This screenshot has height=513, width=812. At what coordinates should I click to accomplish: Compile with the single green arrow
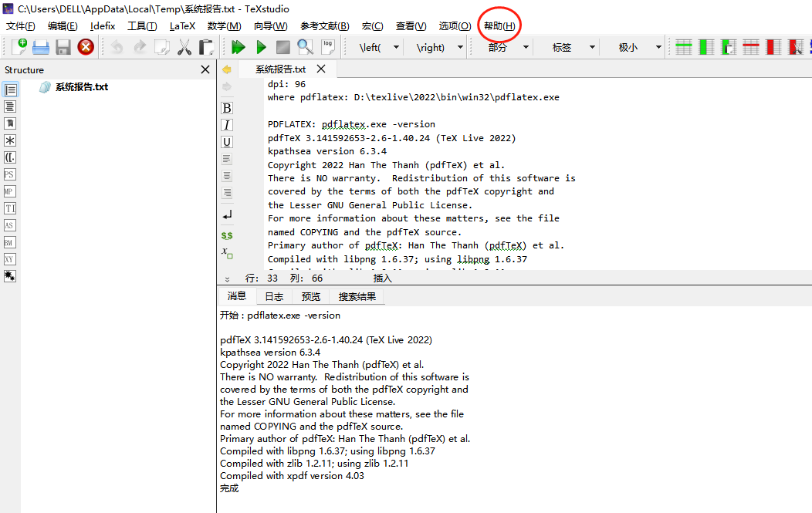pos(261,47)
